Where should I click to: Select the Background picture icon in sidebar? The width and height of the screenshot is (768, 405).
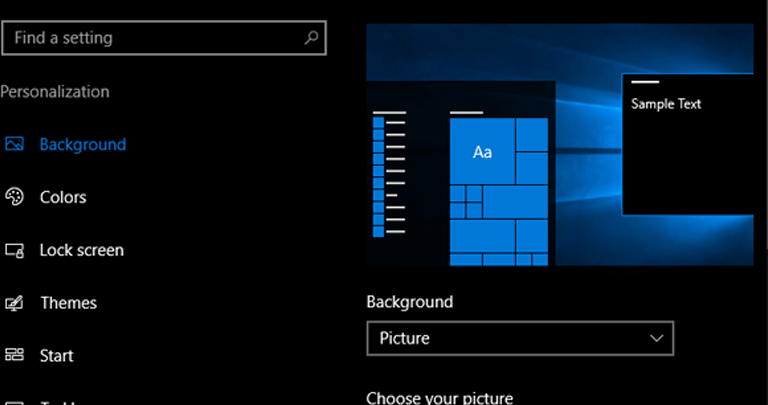point(14,144)
